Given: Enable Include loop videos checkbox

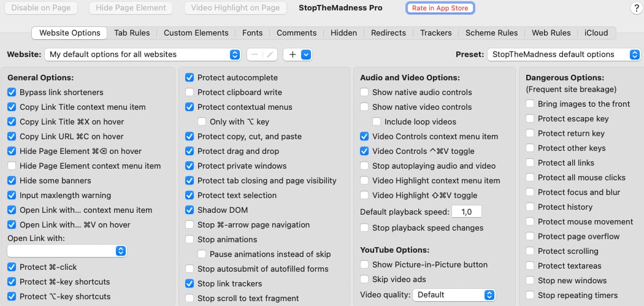Looking at the screenshot, I should [377, 121].
